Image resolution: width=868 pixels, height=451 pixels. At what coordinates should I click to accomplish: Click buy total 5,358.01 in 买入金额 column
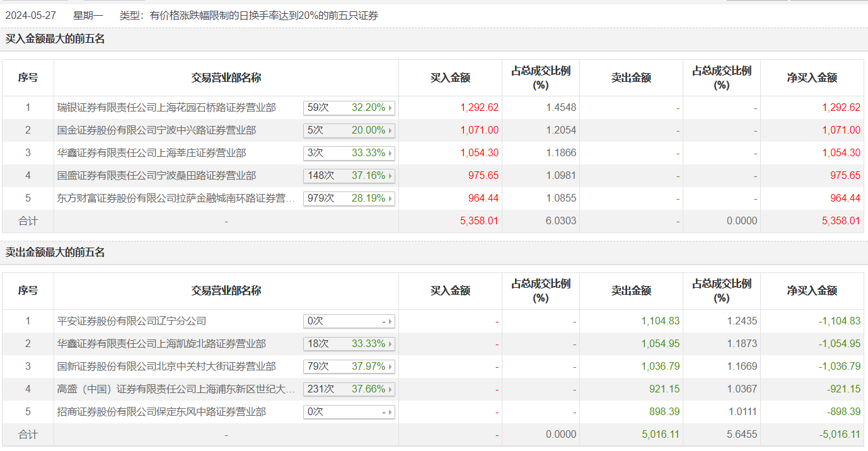480,221
